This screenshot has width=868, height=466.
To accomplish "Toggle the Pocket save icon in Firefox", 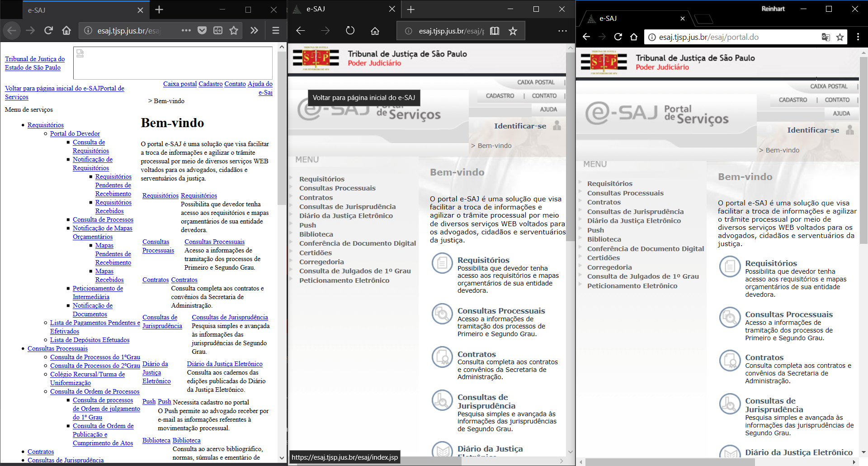I will [202, 30].
